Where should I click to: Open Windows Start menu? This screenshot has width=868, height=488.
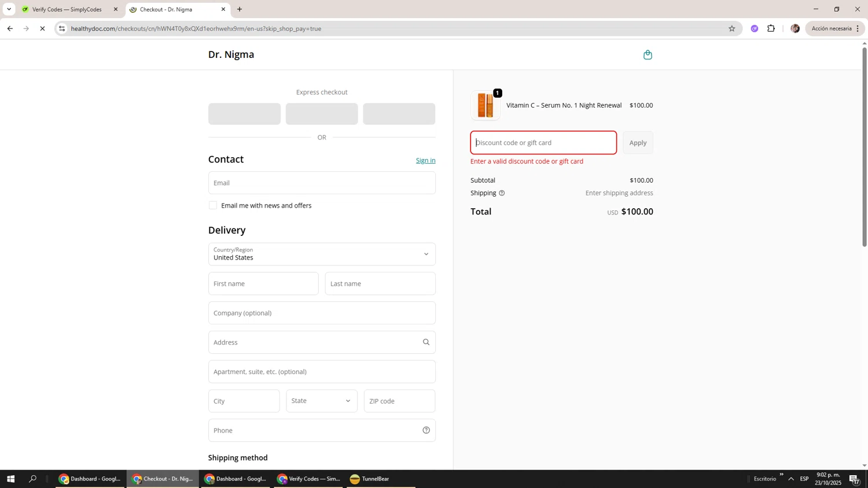pos(10,479)
